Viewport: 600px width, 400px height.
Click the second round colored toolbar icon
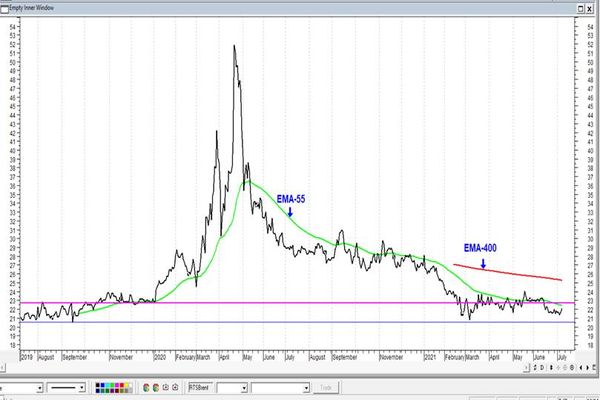coord(156,388)
